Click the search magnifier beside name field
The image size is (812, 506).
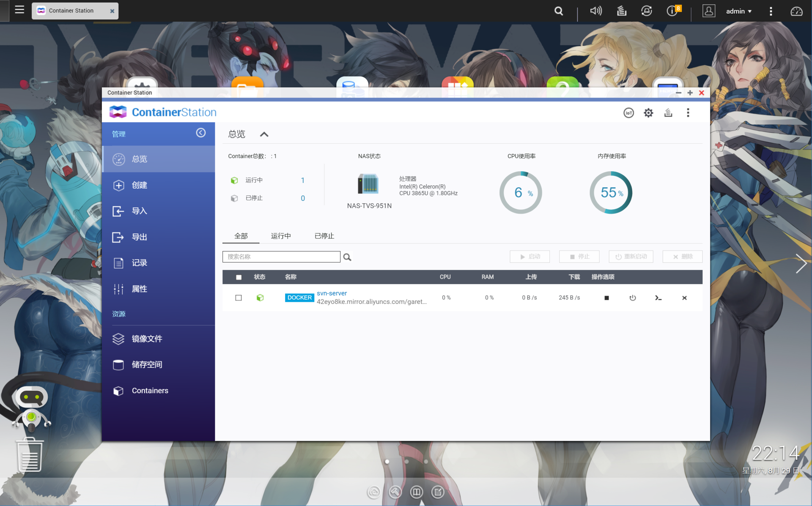347,257
